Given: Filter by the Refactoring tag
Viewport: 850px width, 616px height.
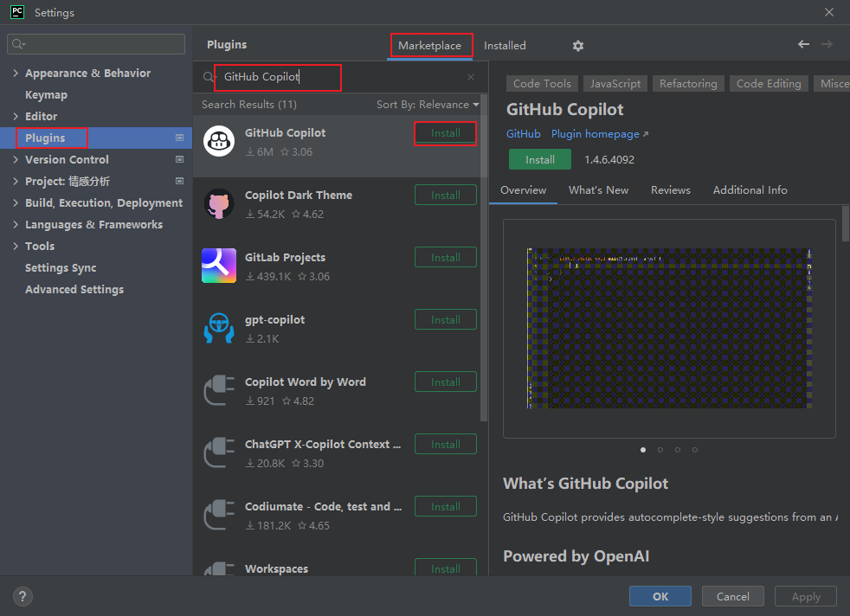Looking at the screenshot, I should tap(688, 83).
